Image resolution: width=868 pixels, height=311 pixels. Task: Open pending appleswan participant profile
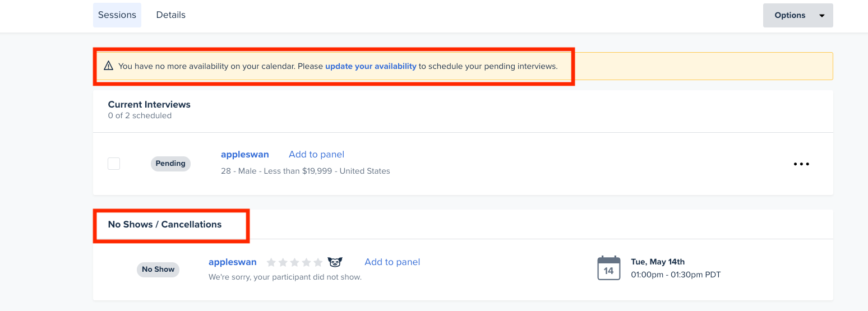(x=245, y=154)
